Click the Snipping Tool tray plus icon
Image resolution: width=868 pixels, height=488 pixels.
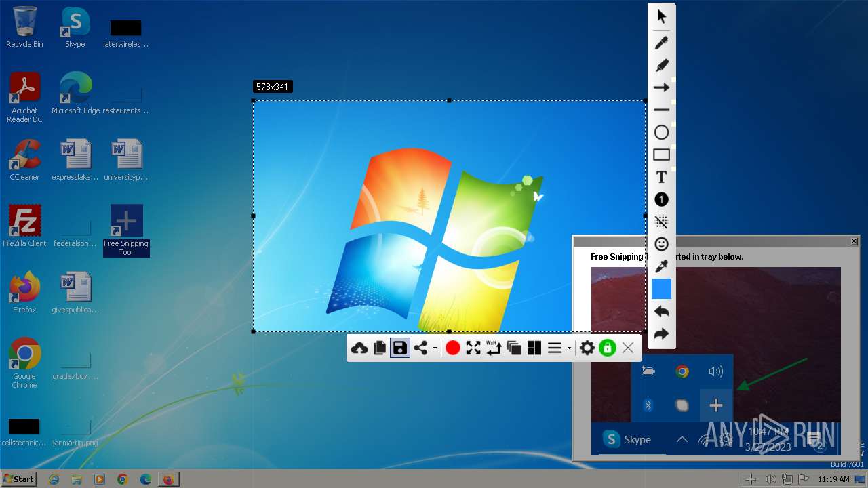[751, 479]
